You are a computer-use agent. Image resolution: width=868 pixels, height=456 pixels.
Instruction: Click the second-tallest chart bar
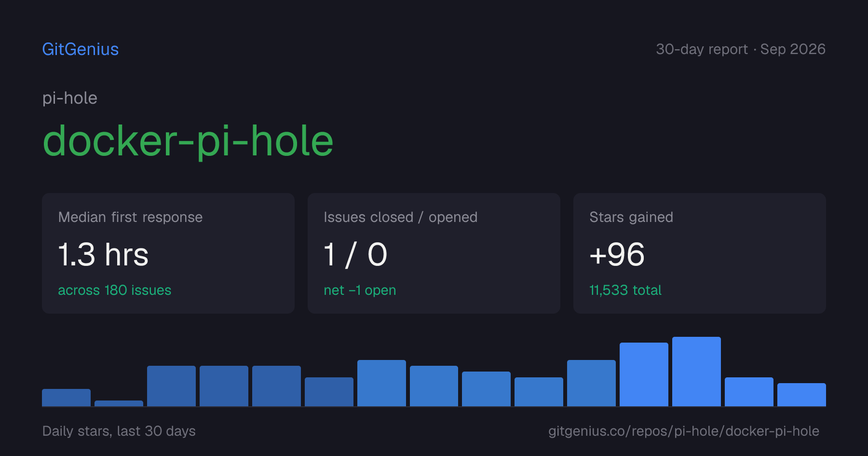click(x=644, y=374)
